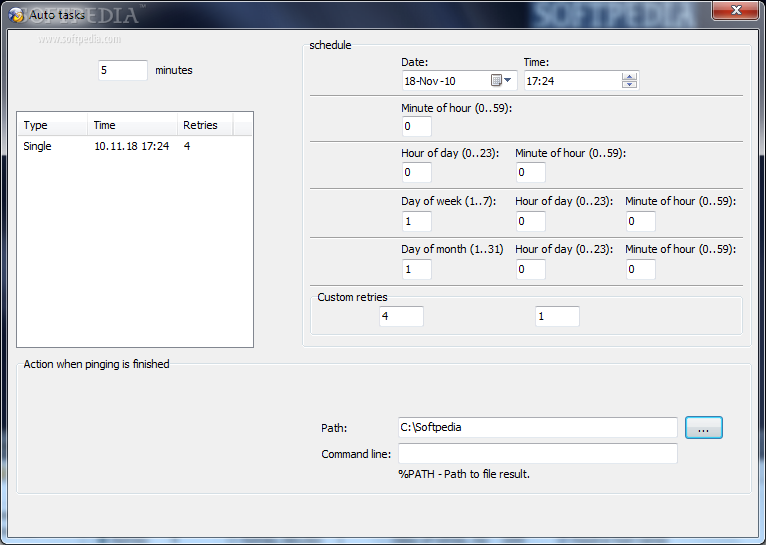Click the empty Command line field
Image resolution: width=766 pixels, height=545 pixels.
tap(538, 453)
